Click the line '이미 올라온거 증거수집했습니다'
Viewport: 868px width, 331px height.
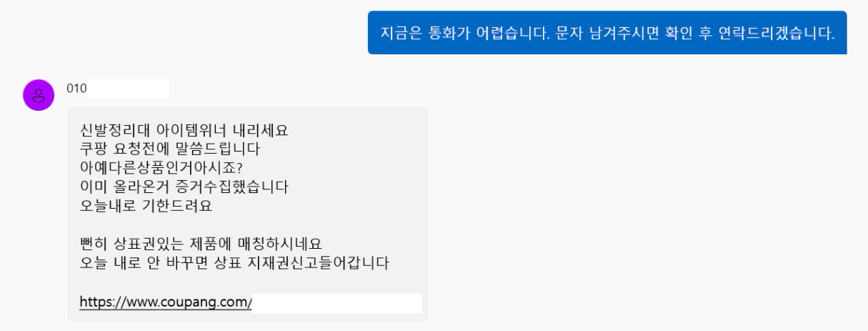[x=184, y=187]
